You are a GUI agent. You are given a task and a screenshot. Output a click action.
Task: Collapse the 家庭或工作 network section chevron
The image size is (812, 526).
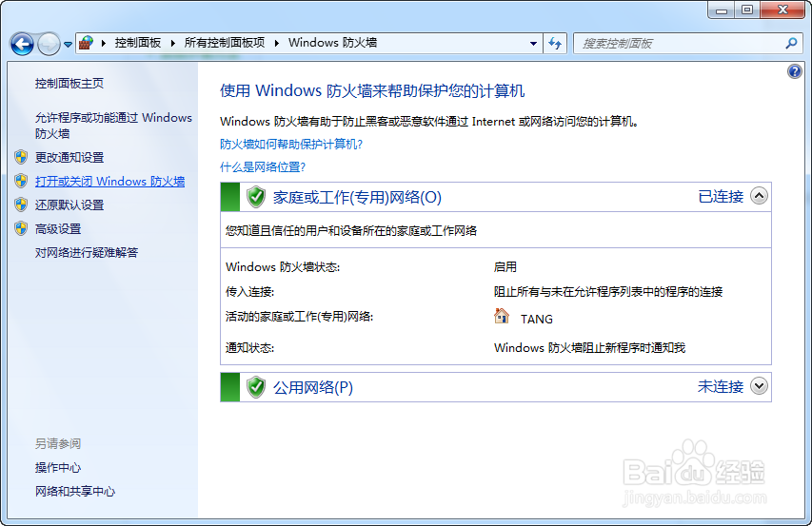[759, 196]
